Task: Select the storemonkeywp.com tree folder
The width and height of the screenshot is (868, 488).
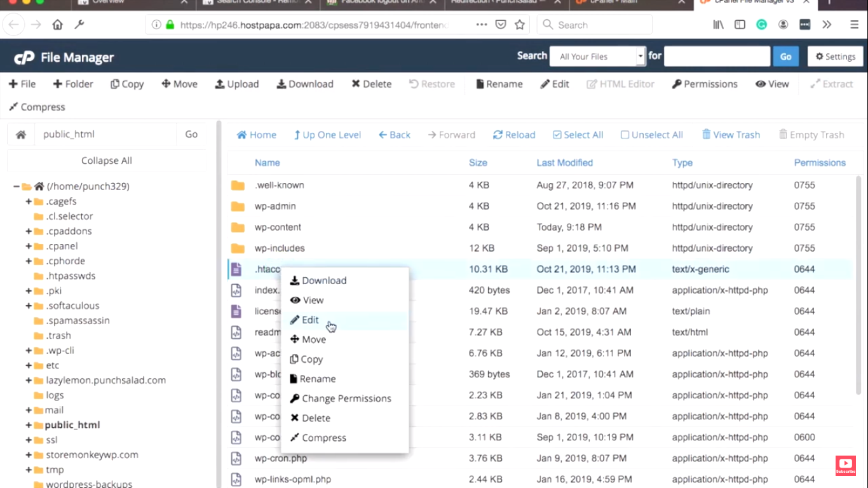Action: (92, 455)
